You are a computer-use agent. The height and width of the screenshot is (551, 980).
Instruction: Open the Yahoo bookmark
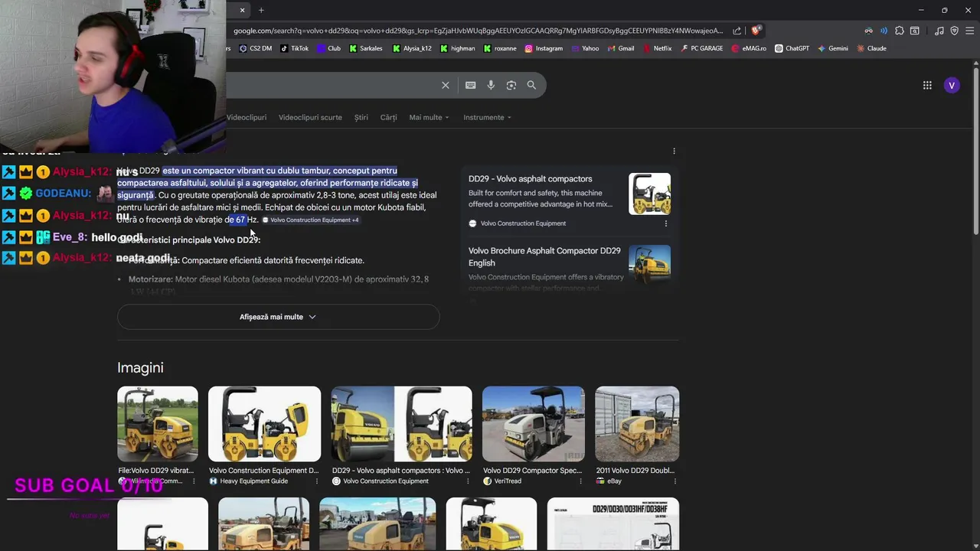585,48
